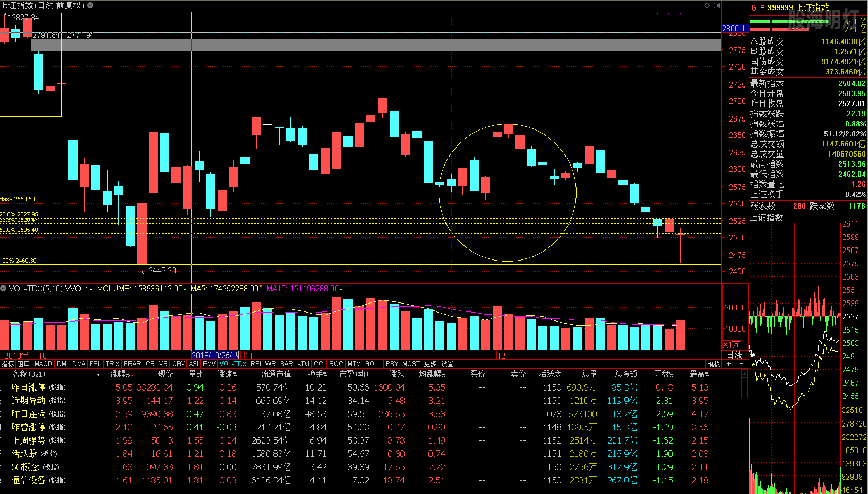Image resolution: width=868 pixels, height=494 pixels.
Task: Open the 模板 template button
Action: (x=714, y=364)
